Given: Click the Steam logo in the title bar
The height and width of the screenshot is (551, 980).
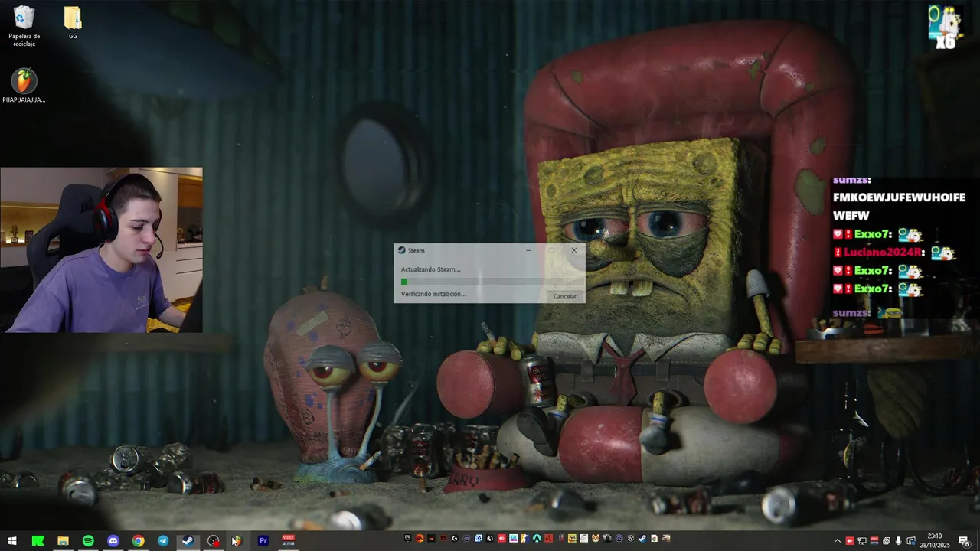Looking at the screenshot, I should pyautogui.click(x=402, y=250).
